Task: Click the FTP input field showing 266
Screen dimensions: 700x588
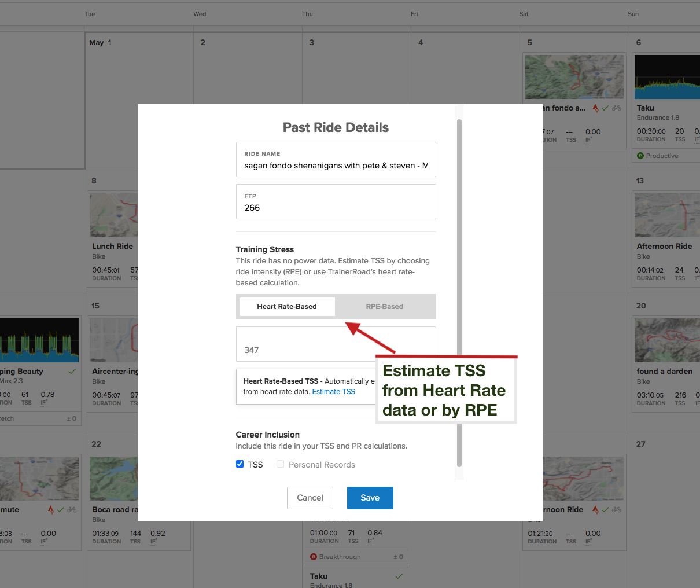Action: pos(336,201)
